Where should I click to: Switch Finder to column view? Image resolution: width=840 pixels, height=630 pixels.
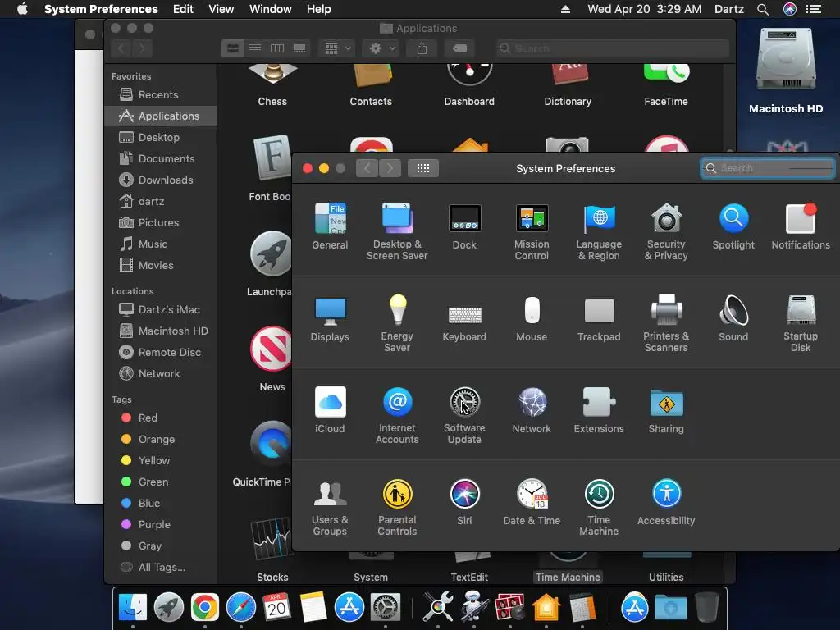coord(277,48)
